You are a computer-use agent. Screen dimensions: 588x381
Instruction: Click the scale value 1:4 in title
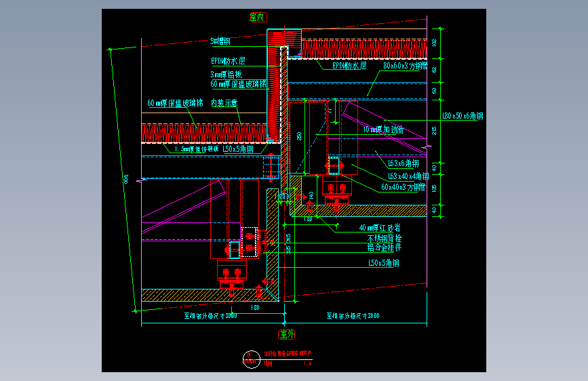307,363
